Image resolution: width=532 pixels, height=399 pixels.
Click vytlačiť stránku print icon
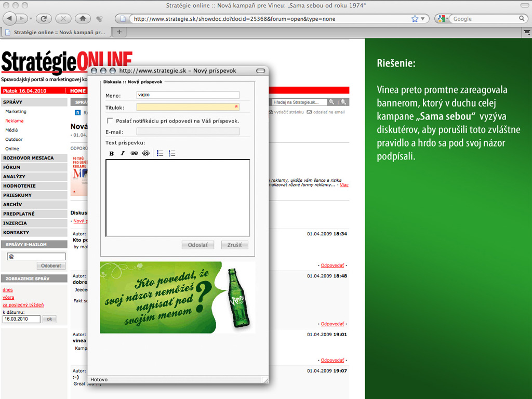point(271,112)
